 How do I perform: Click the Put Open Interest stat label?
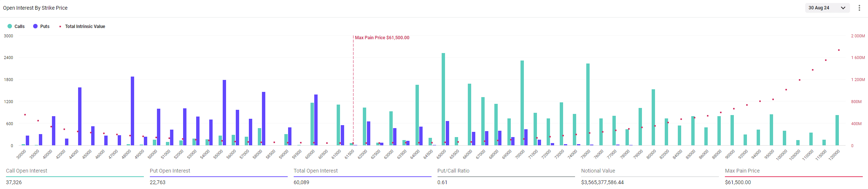170,171
